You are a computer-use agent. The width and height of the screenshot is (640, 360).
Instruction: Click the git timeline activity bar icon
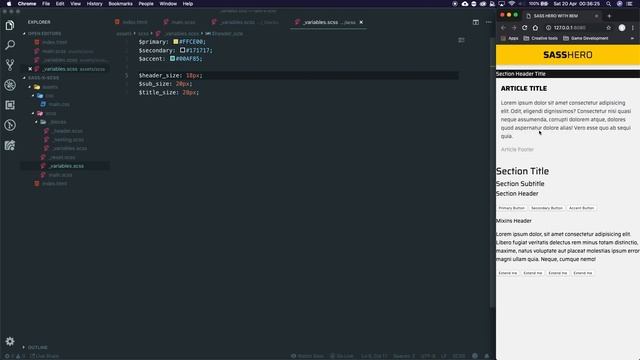(10, 125)
